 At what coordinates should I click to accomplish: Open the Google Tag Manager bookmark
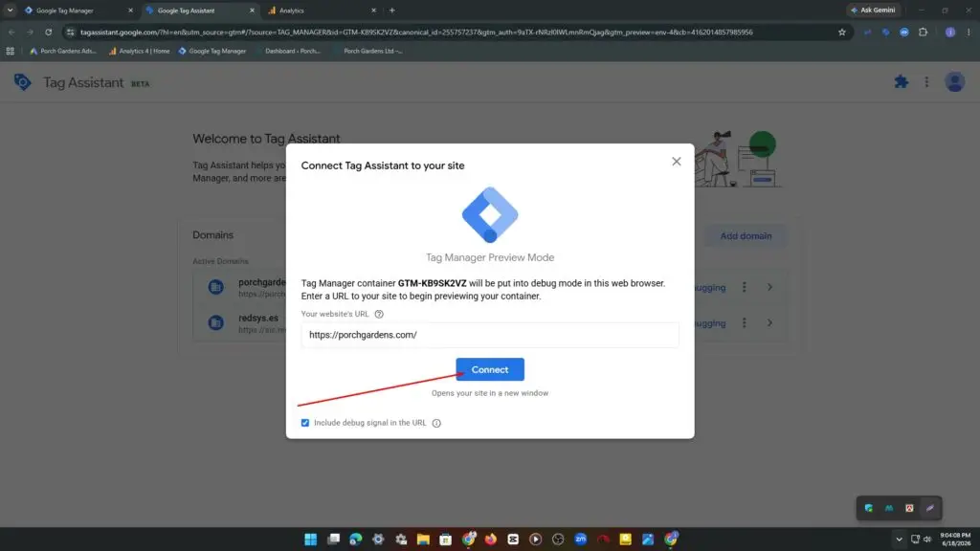(212, 52)
